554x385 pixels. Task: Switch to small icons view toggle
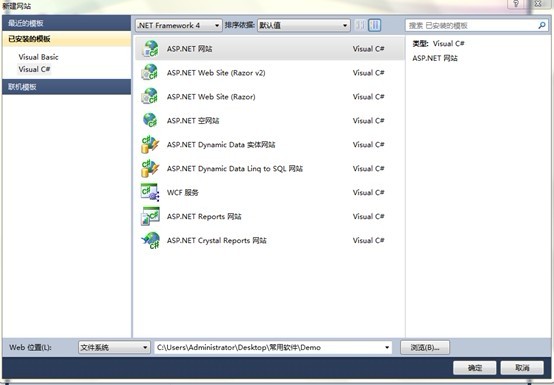[x=360, y=25]
